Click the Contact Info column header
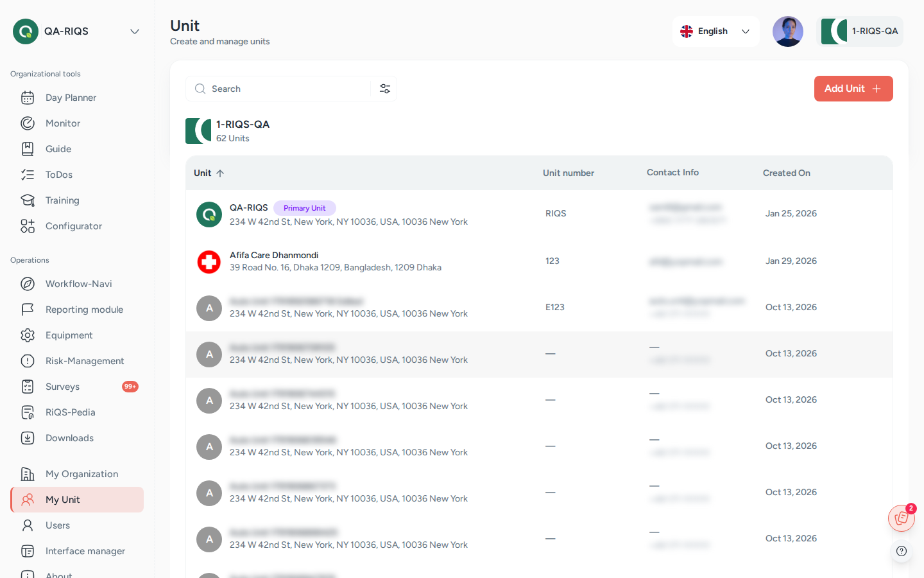Viewport: 924px width, 578px height. coord(672,172)
